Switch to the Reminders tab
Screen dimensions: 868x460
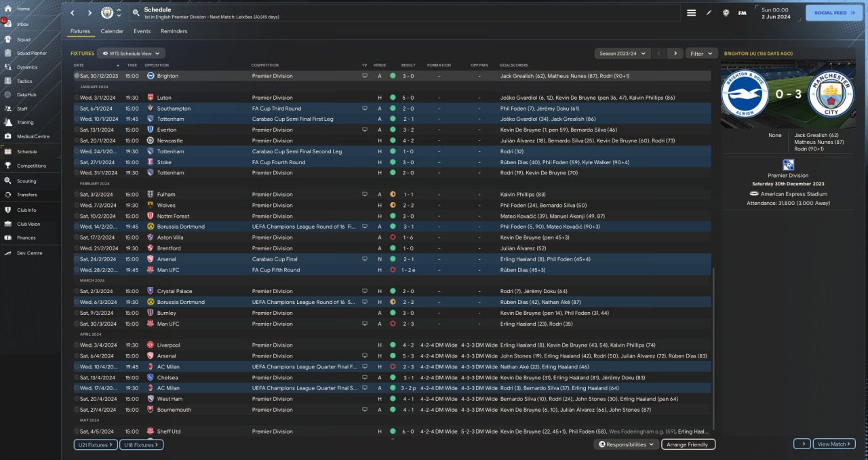174,31
